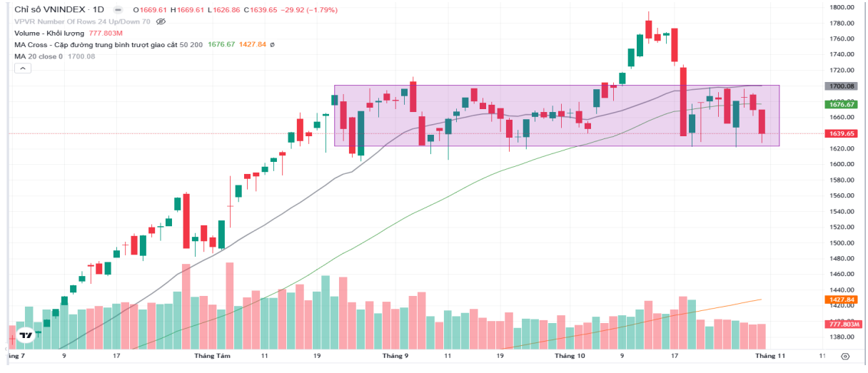Click the 1800.00 price scale label
This screenshot has height=373, width=868.
[842, 7]
